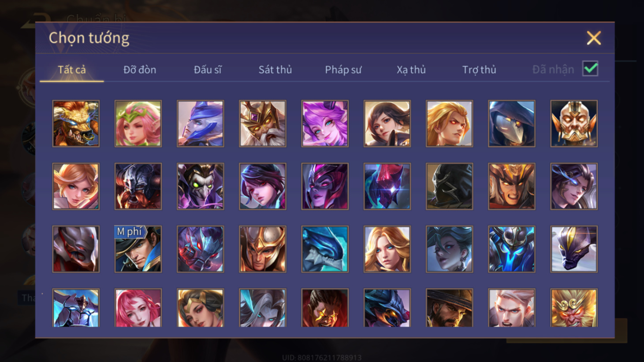
Task: Select the golden masked armored hero portrait
Action: click(573, 123)
